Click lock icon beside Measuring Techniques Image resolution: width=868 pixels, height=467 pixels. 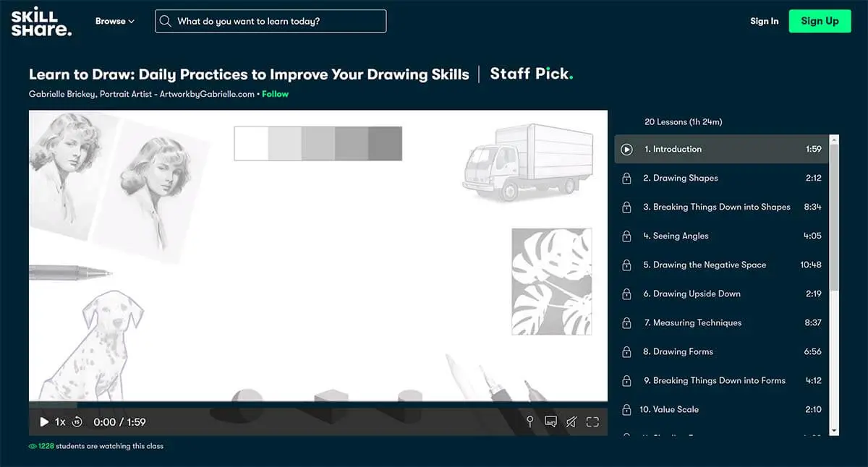tap(627, 322)
